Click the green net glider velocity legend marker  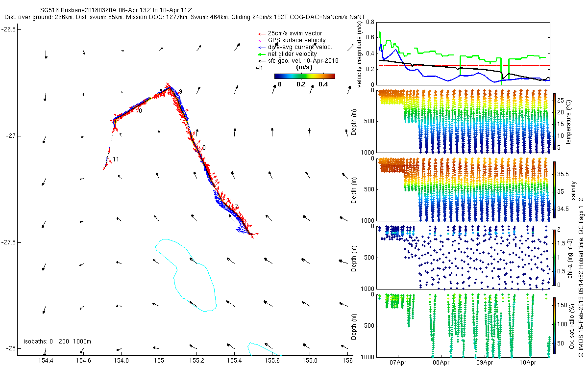pos(261,54)
